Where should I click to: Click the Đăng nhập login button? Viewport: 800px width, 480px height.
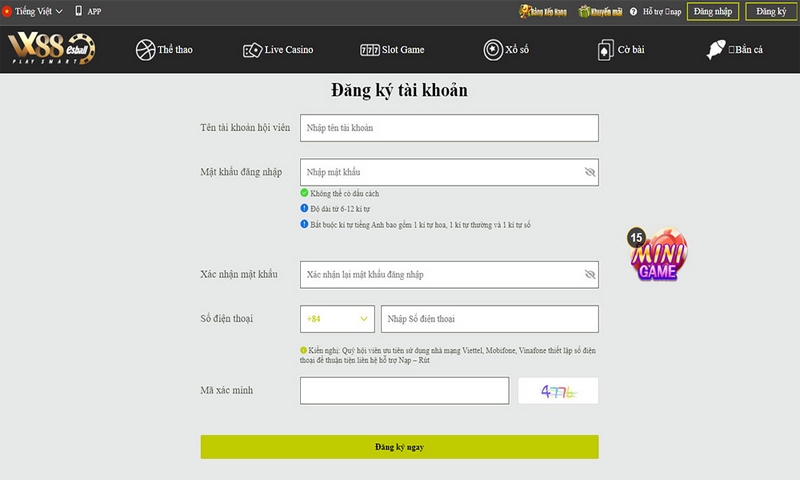[x=713, y=11]
